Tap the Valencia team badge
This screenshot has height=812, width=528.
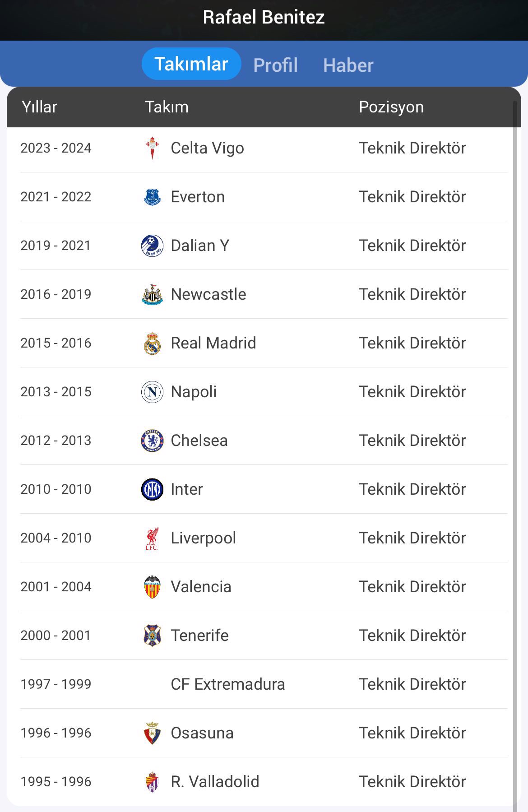[152, 587]
